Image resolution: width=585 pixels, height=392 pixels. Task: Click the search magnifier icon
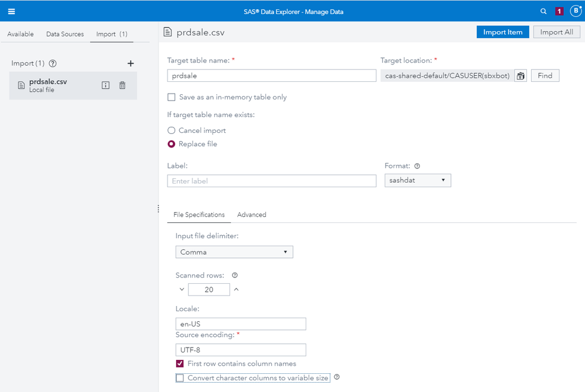point(543,11)
